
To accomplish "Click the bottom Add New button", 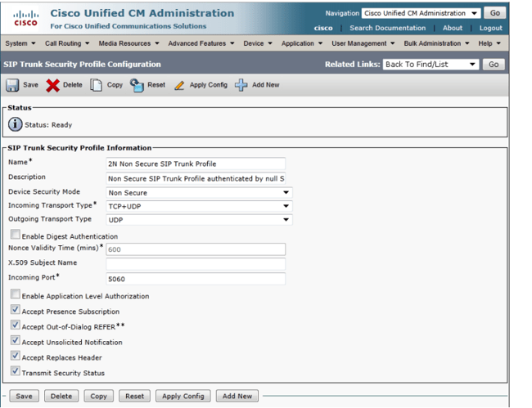I will pos(237,396).
